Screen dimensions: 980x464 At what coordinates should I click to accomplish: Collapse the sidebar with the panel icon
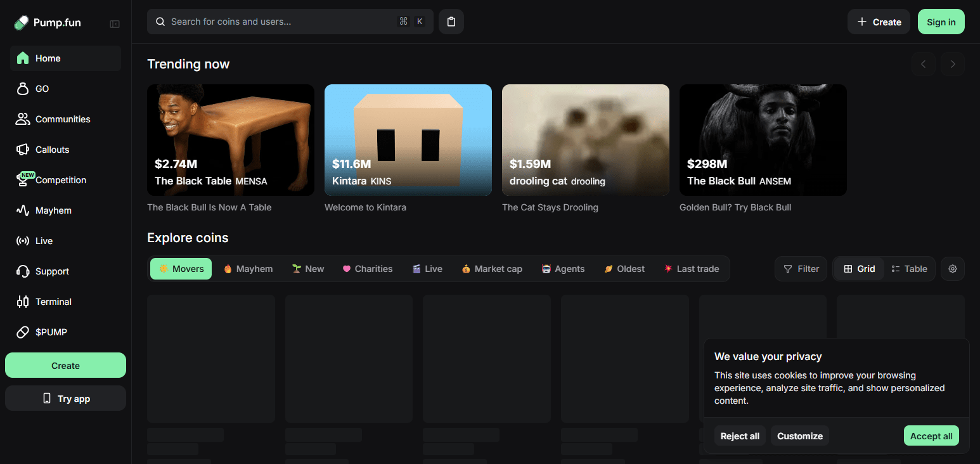[115, 24]
